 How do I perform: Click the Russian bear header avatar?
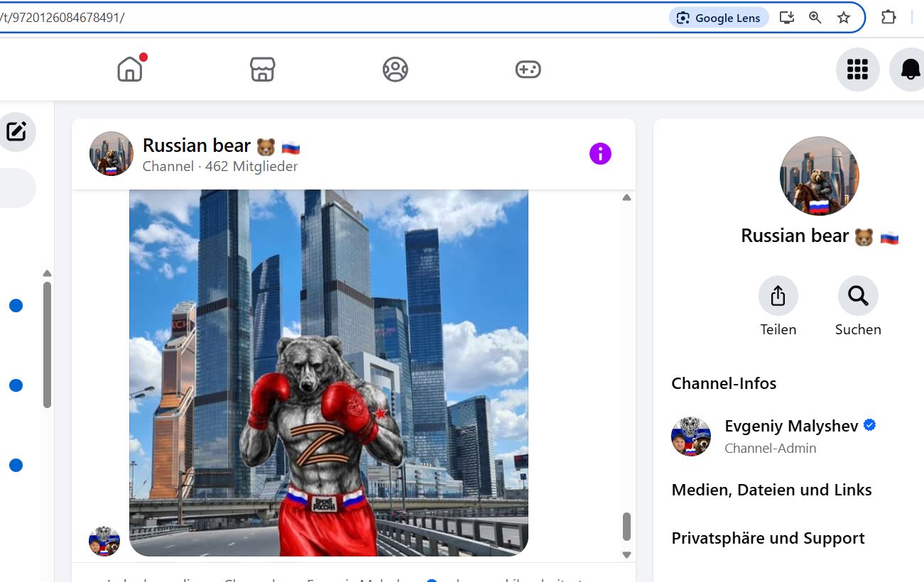pos(112,153)
